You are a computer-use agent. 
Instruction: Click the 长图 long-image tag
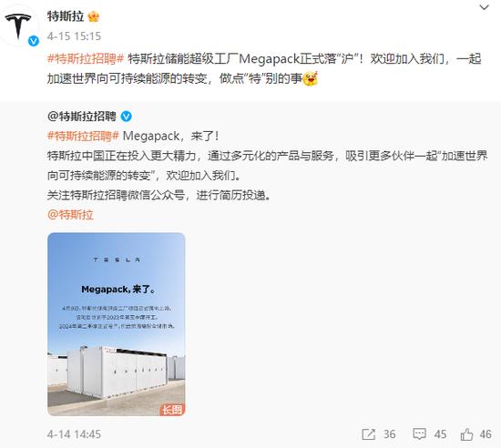(172, 410)
